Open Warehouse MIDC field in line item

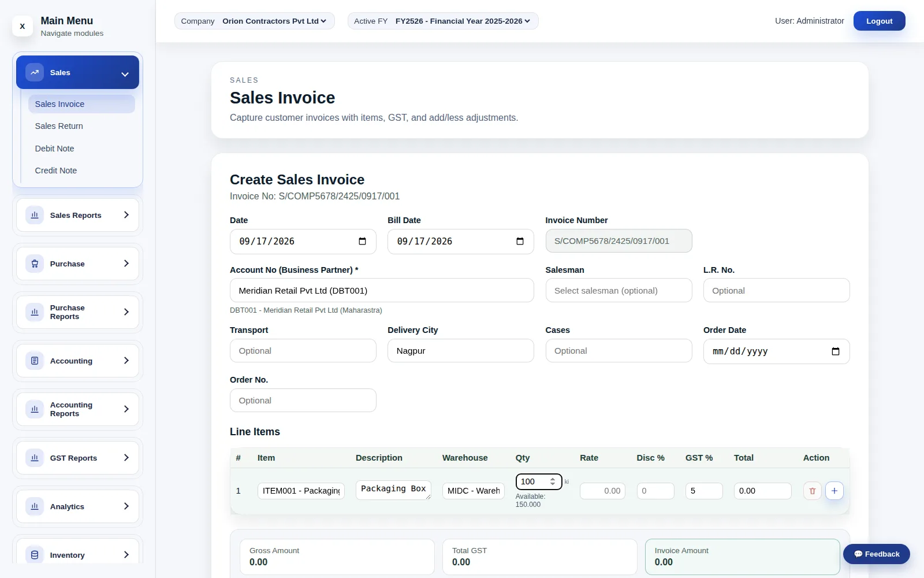click(474, 491)
